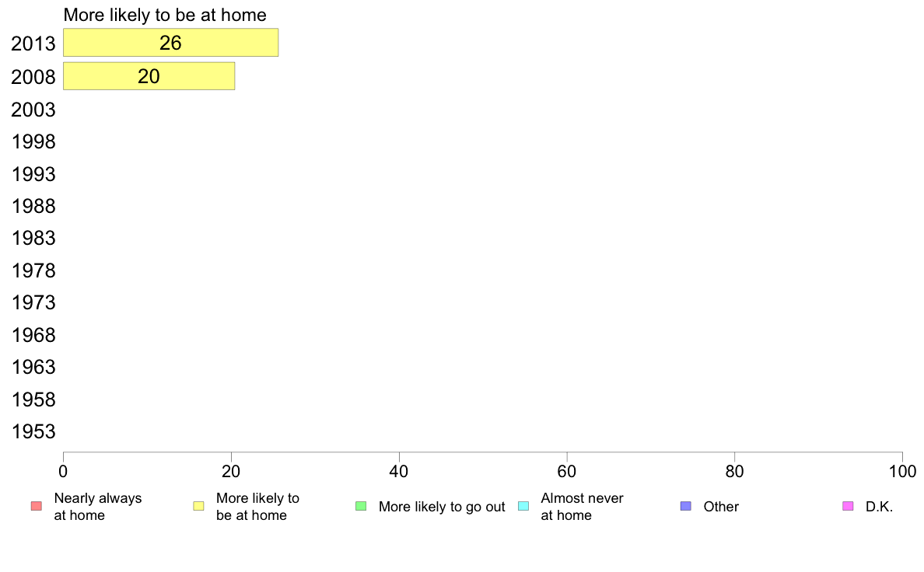Screen dimensions: 924x572
Task: Click the axis tick labeled 40
Action: pyautogui.click(x=399, y=471)
